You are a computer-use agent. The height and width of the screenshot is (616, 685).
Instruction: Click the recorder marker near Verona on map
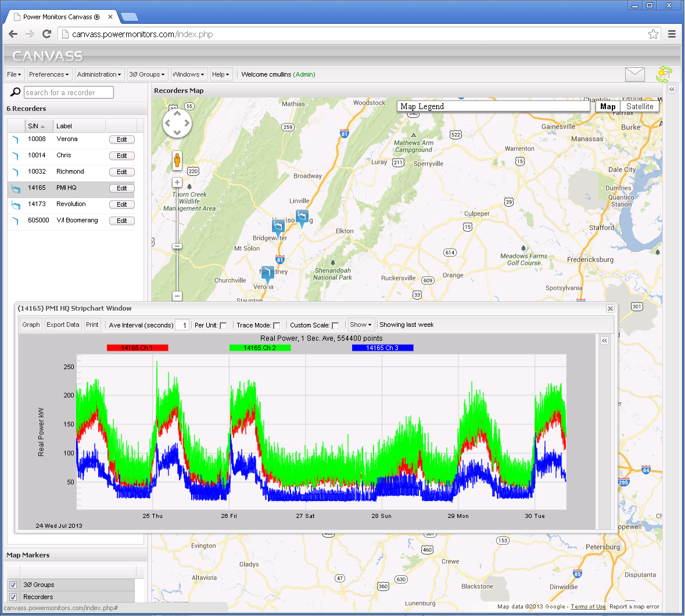267,273
